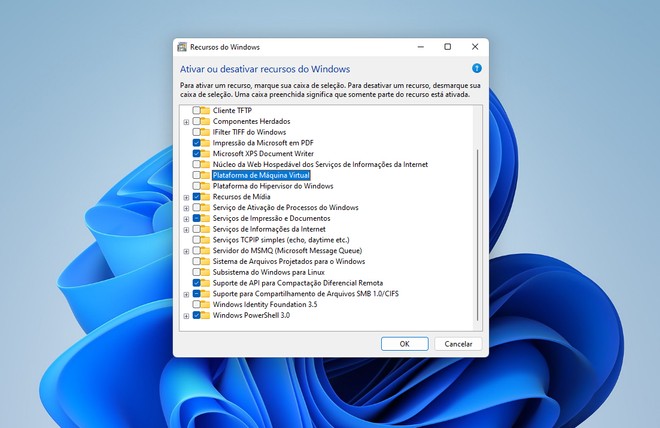Click folder icon beside Servidor do MSMQ
Viewport: 660px width, 428px height.
205,250
